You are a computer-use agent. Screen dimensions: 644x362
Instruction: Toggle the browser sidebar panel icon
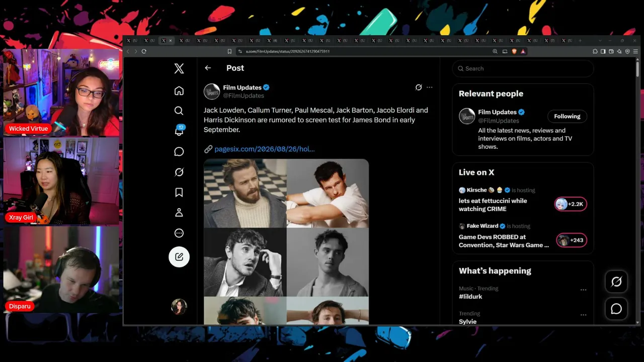pos(603,51)
